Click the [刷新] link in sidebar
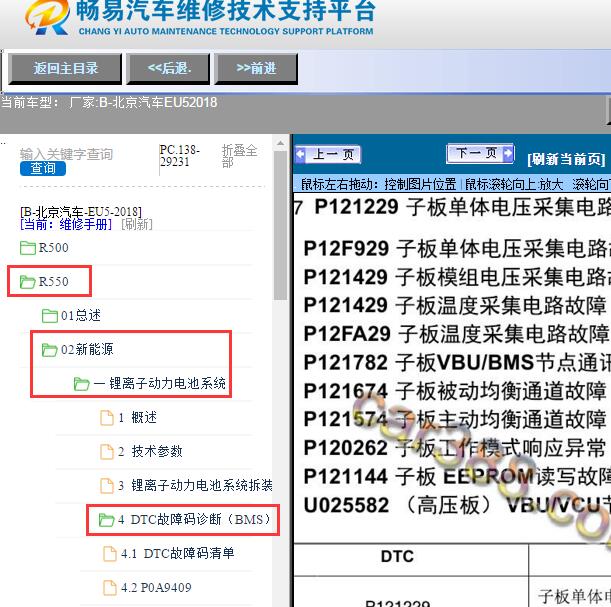Viewport: 611px width, 607px height. click(137, 224)
